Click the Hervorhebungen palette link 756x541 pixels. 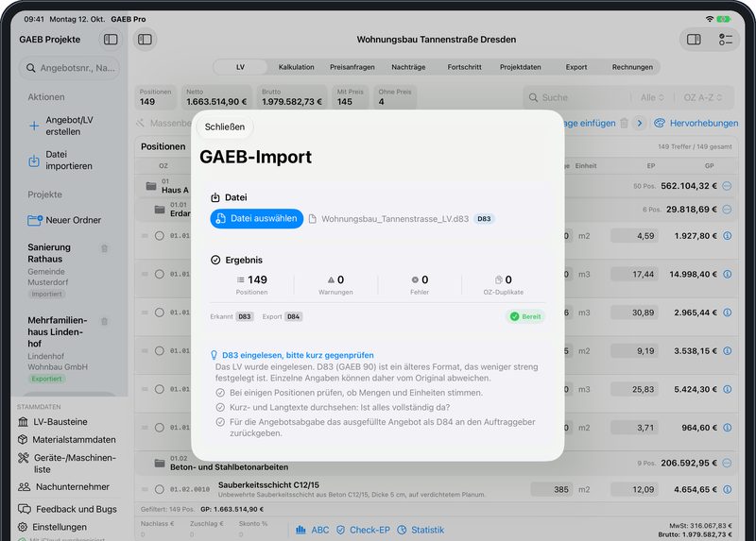point(696,124)
